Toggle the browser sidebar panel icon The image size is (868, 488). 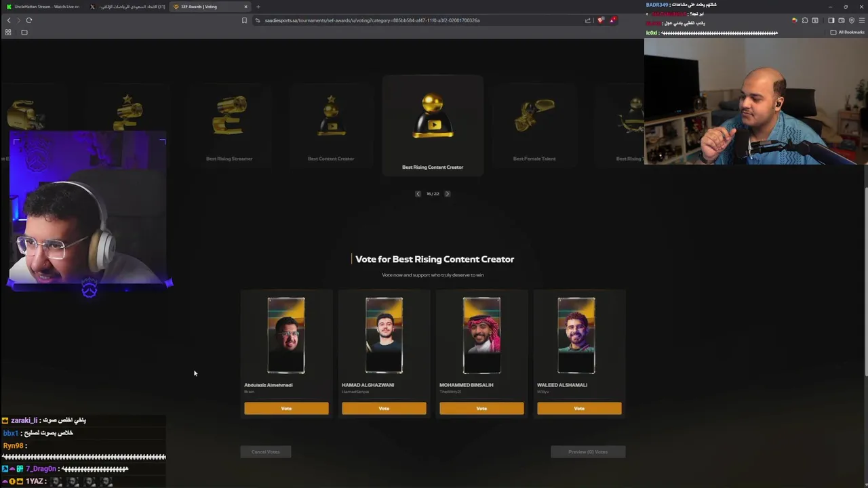[831, 20]
